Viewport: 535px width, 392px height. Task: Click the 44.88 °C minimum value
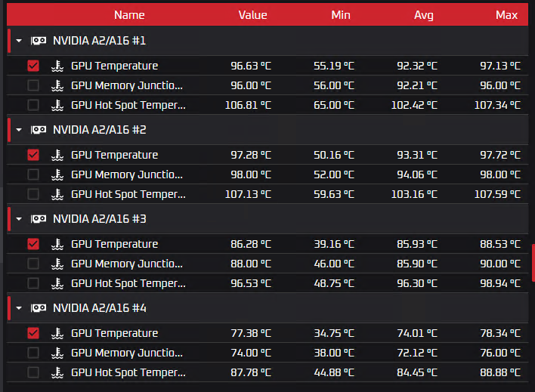click(334, 372)
